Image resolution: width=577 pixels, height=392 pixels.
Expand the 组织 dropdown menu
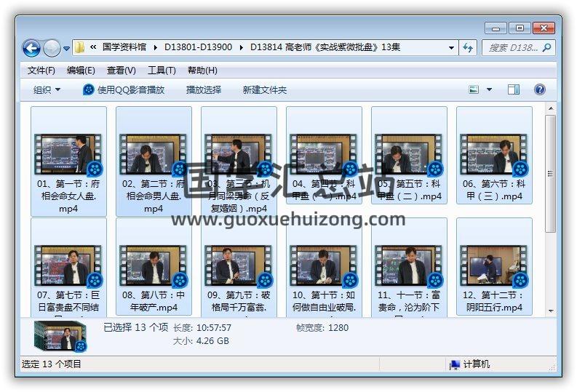pos(47,89)
